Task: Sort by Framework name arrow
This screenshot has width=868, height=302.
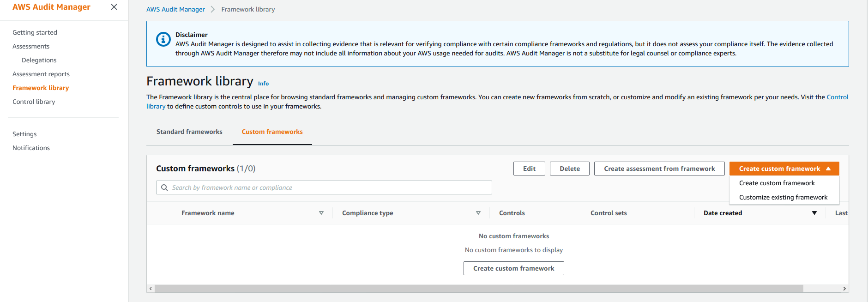Action: [321, 213]
